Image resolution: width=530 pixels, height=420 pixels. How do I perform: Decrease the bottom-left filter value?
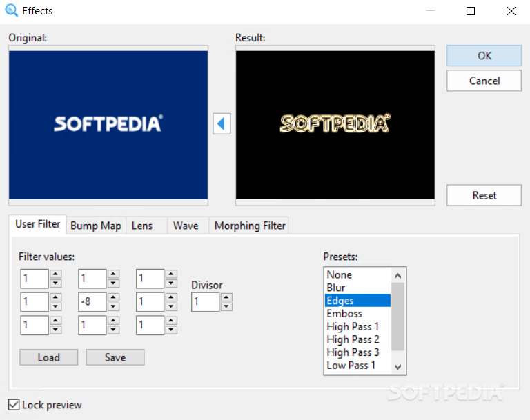click(55, 330)
